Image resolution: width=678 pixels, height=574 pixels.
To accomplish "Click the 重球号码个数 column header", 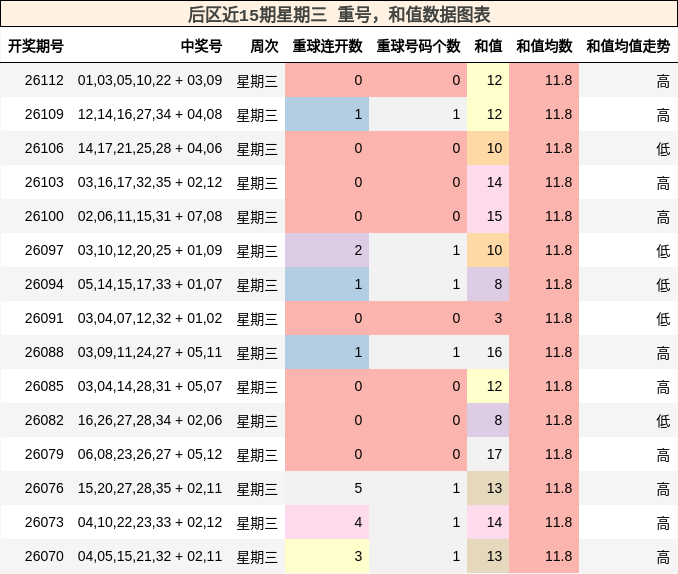I will [418, 46].
